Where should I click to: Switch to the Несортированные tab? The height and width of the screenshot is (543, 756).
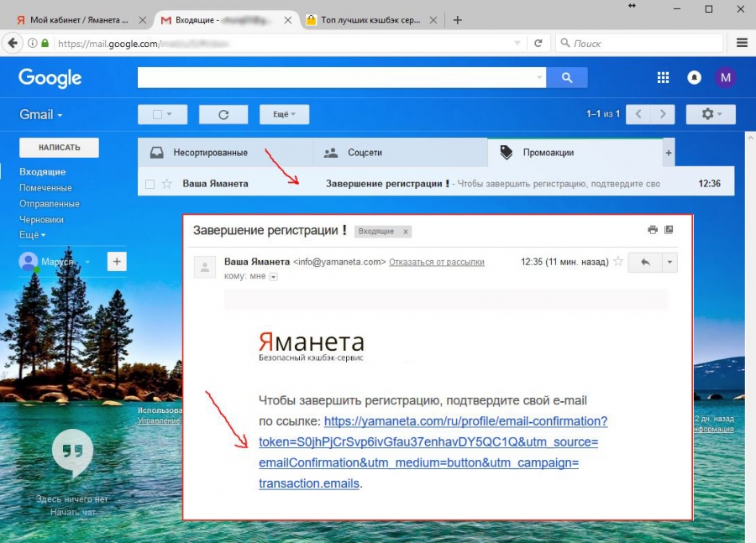pos(224,153)
